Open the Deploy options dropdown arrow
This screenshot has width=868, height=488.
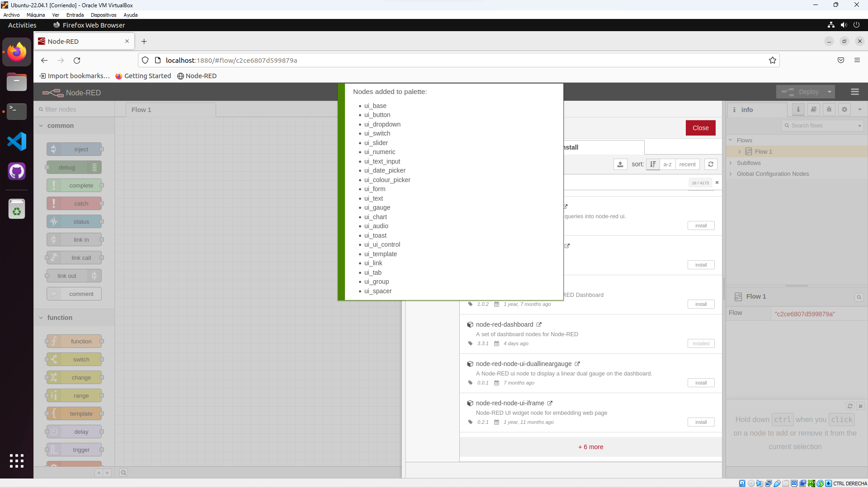830,92
